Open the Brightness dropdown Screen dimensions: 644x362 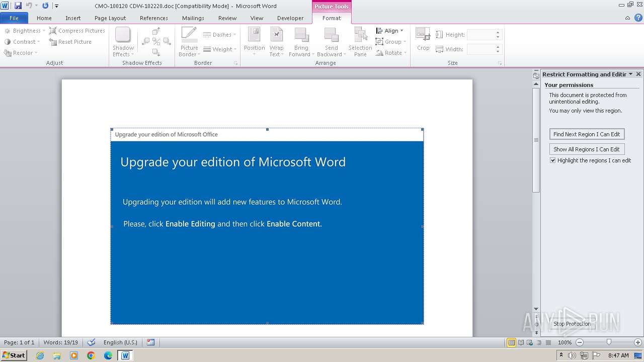tap(25, 31)
